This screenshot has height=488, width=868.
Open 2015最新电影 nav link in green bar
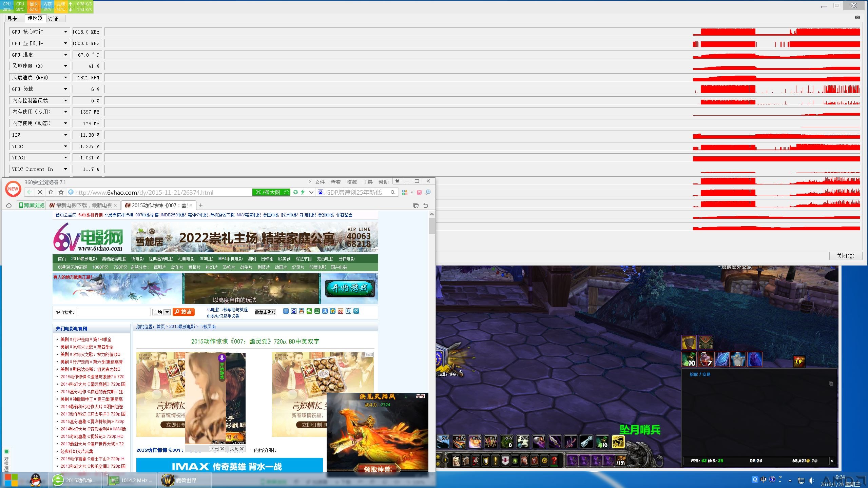84,259
